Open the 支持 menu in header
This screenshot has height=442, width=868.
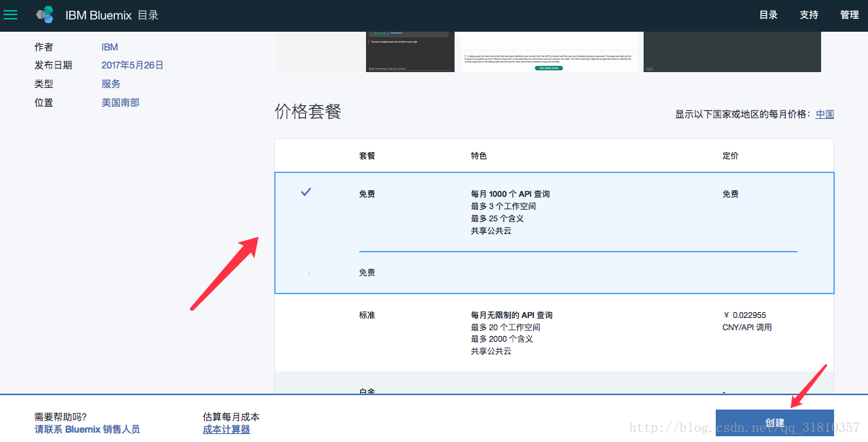click(809, 15)
